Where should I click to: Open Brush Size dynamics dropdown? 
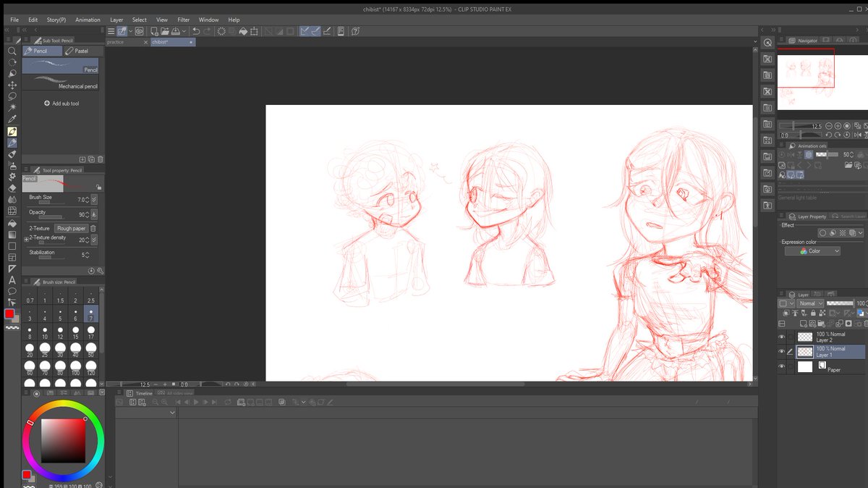coord(94,199)
